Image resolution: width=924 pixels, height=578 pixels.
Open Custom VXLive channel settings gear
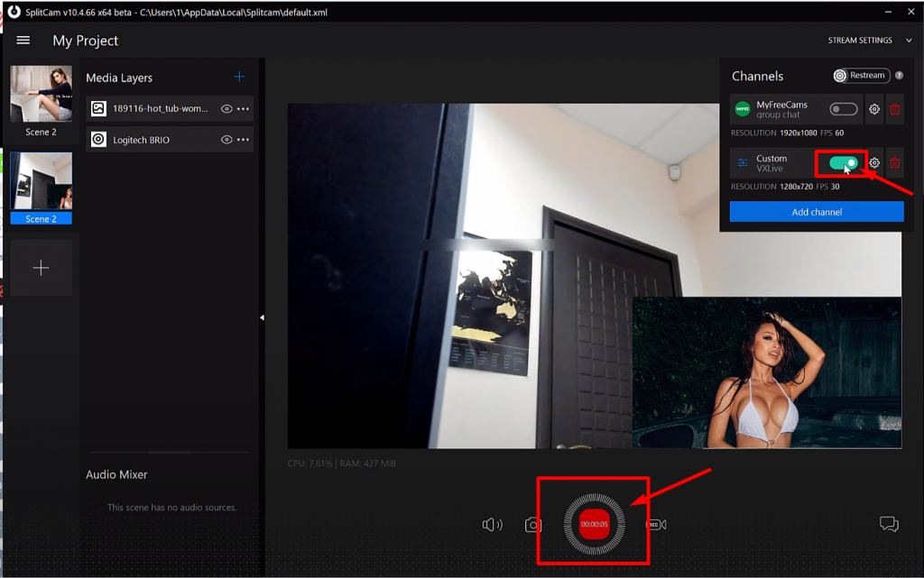click(x=873, y=163)
